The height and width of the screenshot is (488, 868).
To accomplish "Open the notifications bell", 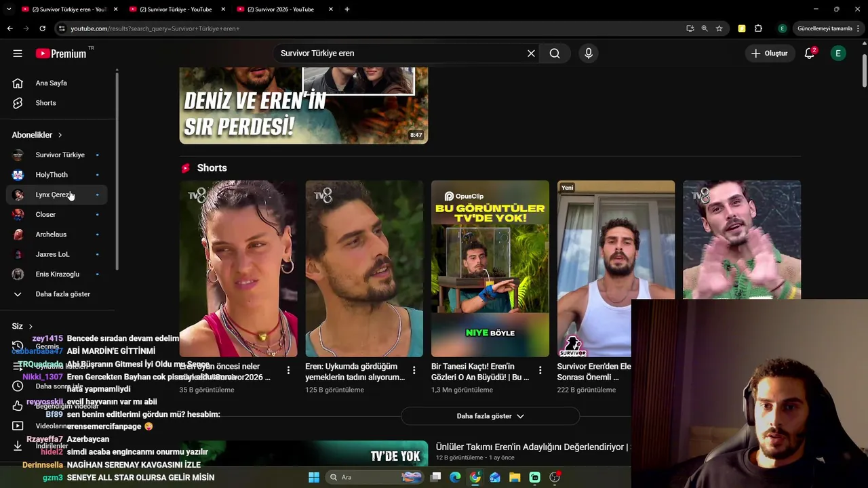I will pos(809,54).
